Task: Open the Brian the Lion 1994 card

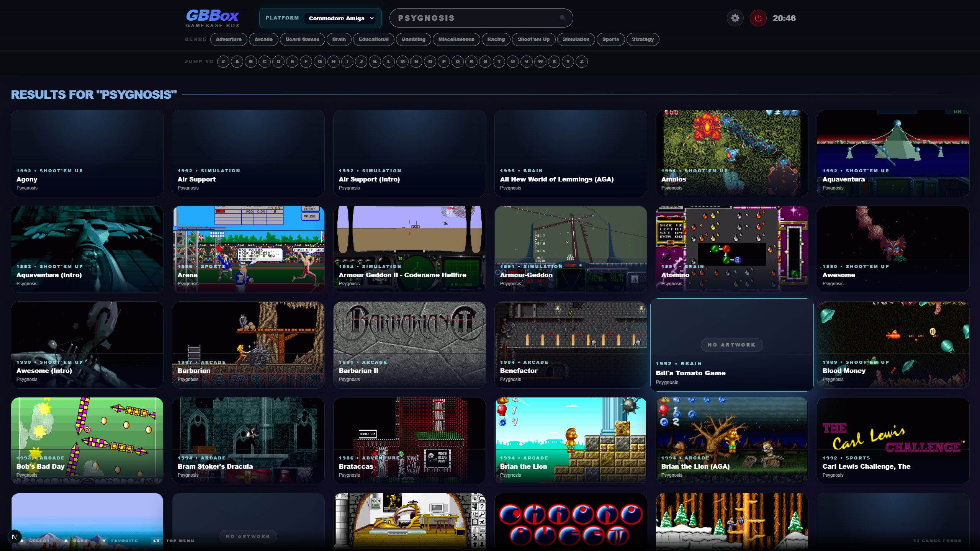Action: 571,441
